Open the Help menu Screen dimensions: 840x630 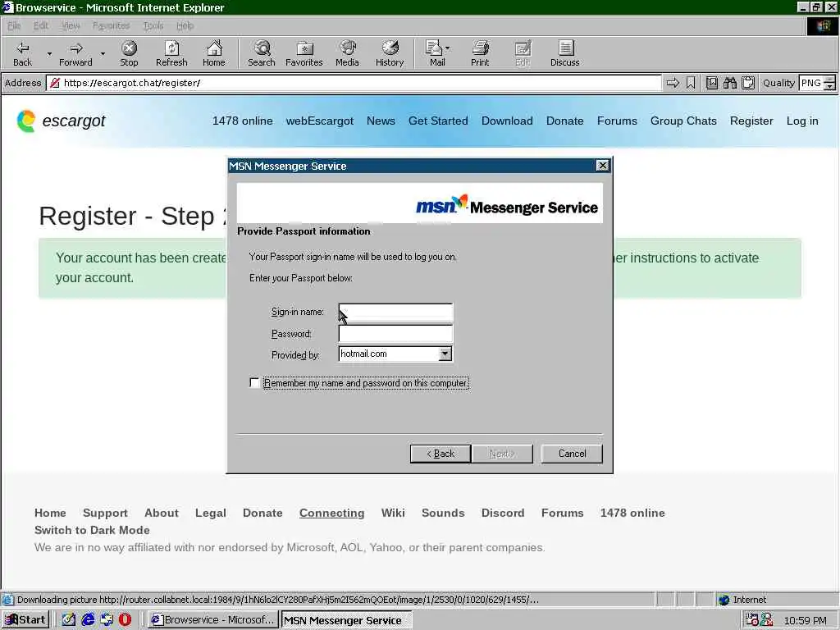pyautogui.click(x=185, y=25)
